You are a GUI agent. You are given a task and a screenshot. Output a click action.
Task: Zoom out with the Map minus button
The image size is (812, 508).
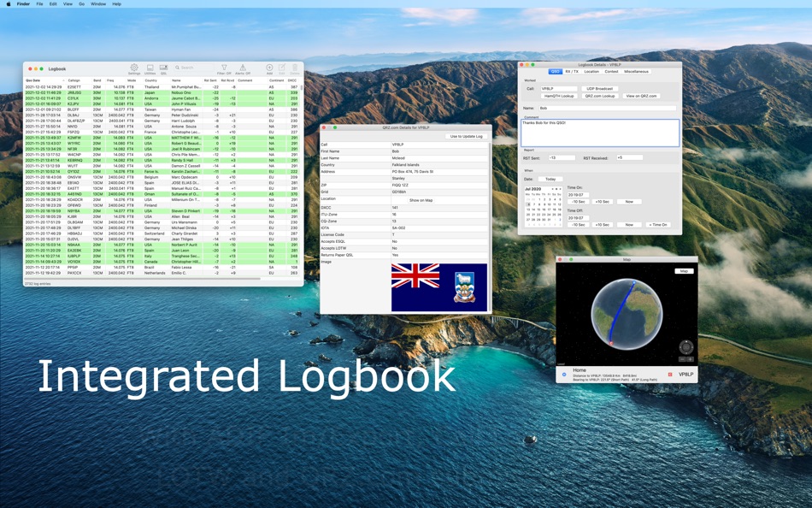(682, 359)
